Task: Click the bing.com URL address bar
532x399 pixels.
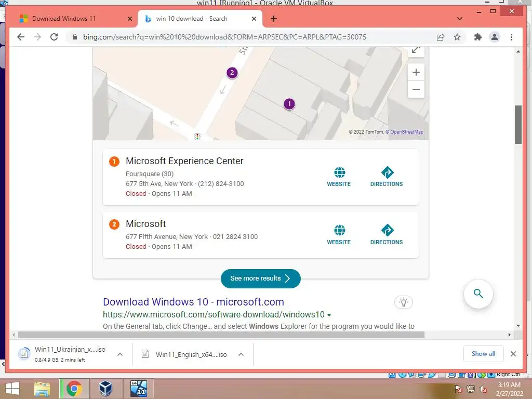Action: click(x=224, y=37)
